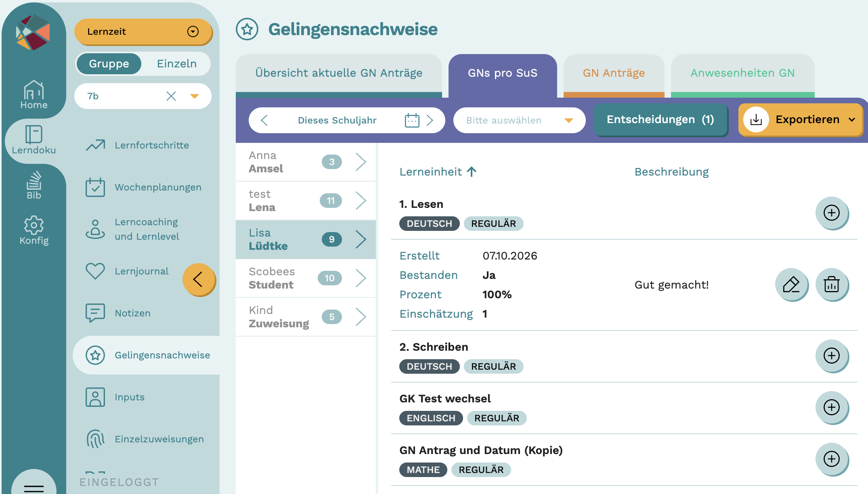Screen dimensions: 868x494
Task: Open Inputs from the sidebar
Action: coord(115,397)
